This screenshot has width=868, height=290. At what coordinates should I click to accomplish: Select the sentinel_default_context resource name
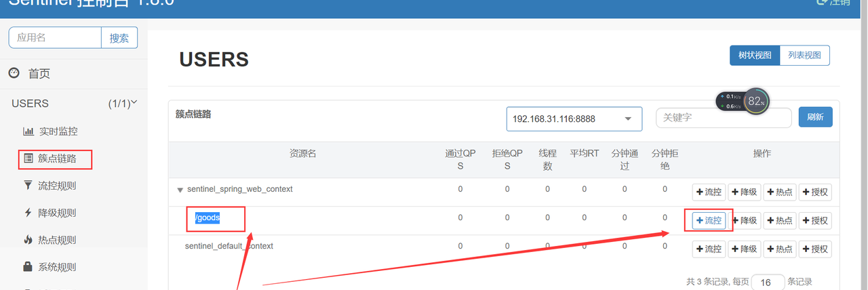[x=229, y=246]
